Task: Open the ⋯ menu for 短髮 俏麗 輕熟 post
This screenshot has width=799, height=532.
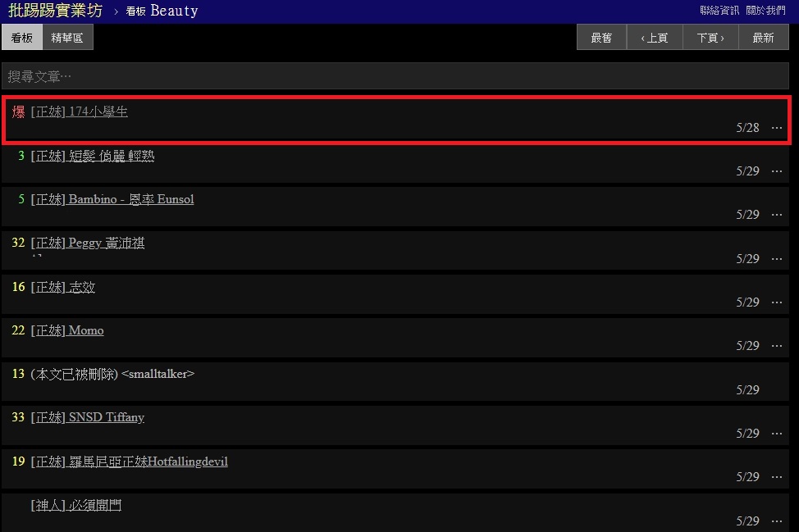Action: (776, 171)
